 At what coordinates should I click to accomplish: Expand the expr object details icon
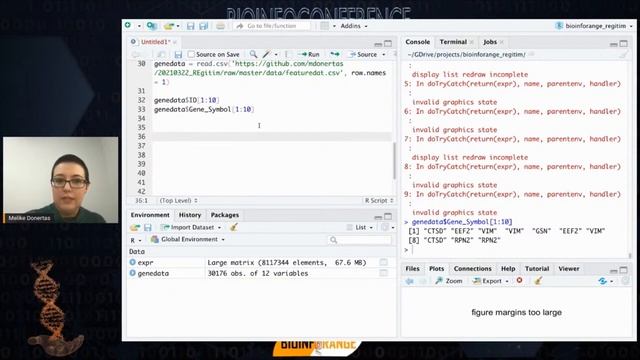[x=132, y=262]
